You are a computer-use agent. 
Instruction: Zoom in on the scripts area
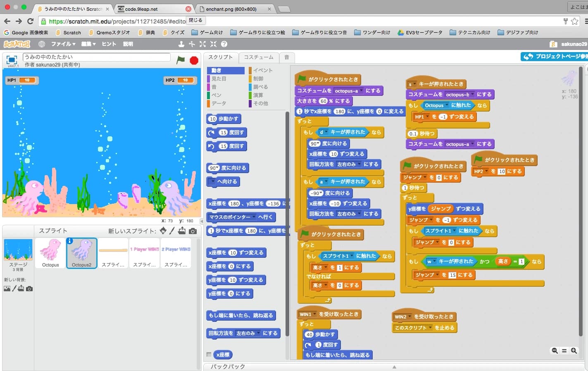[x=574, y=350]
